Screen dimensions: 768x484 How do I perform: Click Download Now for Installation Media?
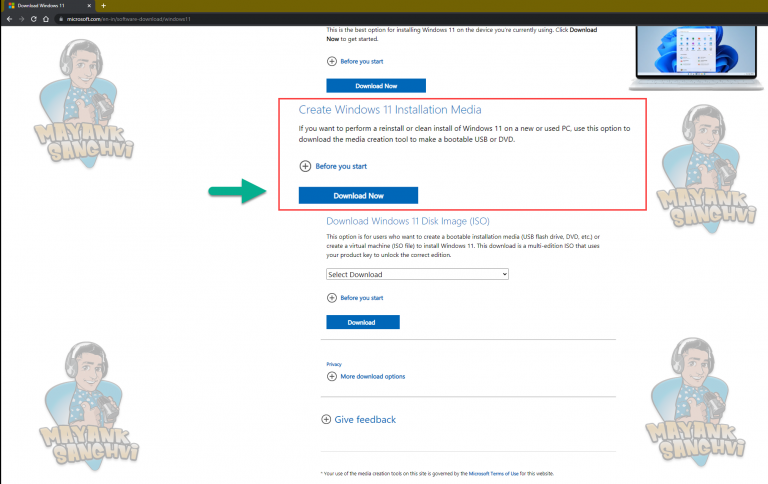[358, 195]
